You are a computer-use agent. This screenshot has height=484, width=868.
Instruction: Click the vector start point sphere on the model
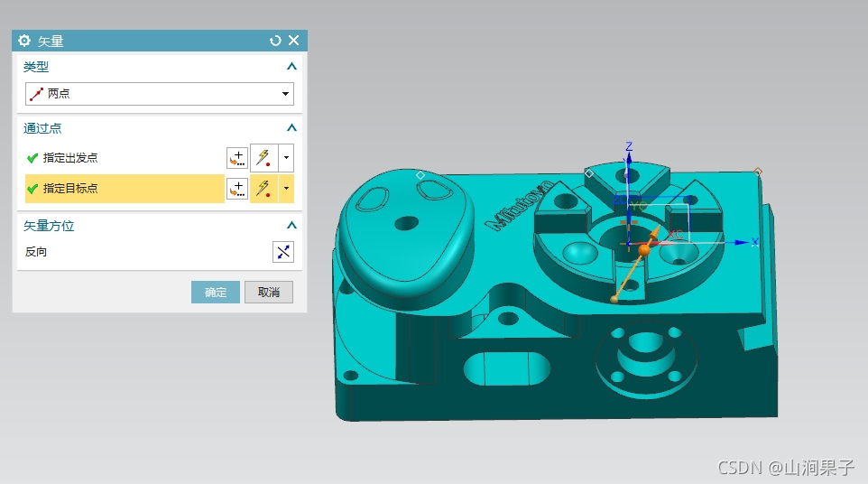coord(614,300)
